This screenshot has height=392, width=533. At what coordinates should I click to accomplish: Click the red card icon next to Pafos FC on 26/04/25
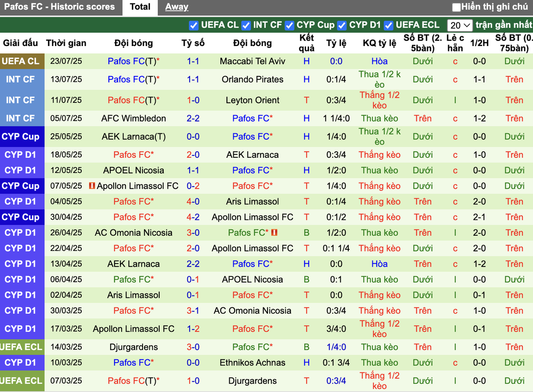[x=274, y=233]
